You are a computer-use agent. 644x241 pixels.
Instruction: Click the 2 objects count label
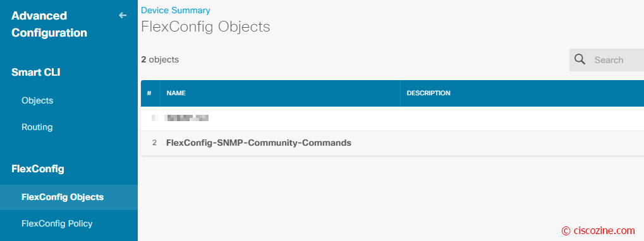[160, 59]
